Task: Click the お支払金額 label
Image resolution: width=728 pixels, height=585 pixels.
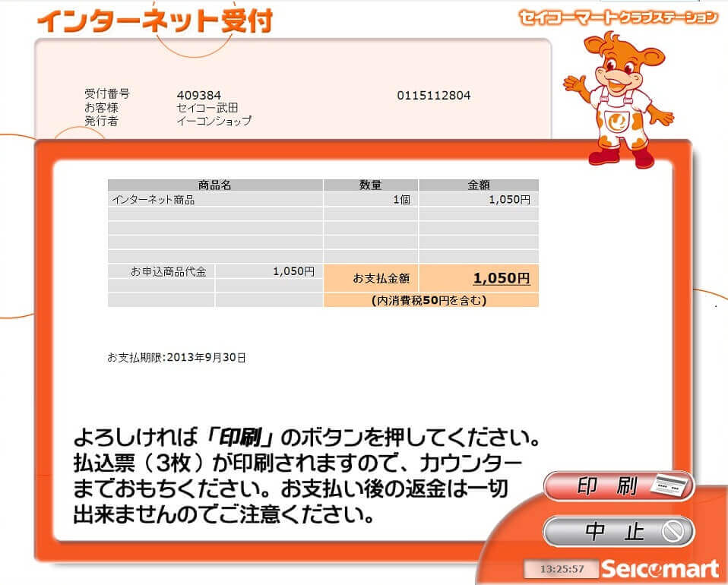Action: pos(381,279)
